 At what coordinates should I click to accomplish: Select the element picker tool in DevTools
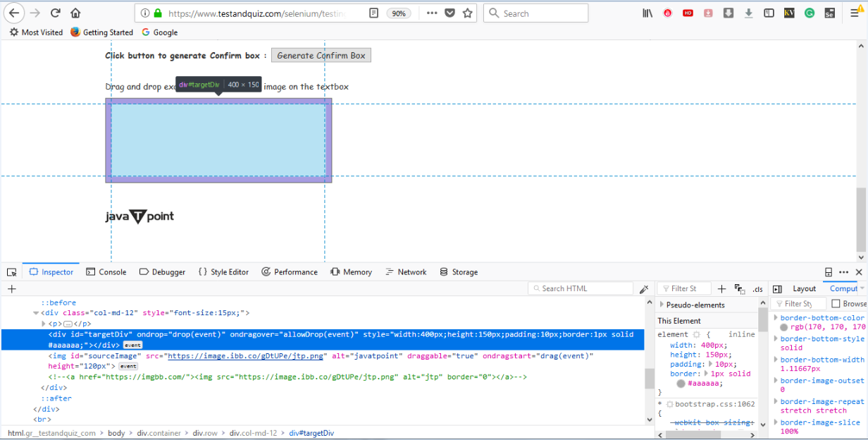[x=11, y=271]
